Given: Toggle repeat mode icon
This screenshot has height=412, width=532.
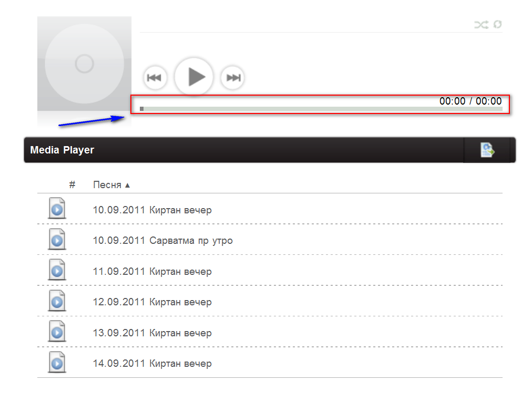Looking at the screenshot, I should 497,24.
